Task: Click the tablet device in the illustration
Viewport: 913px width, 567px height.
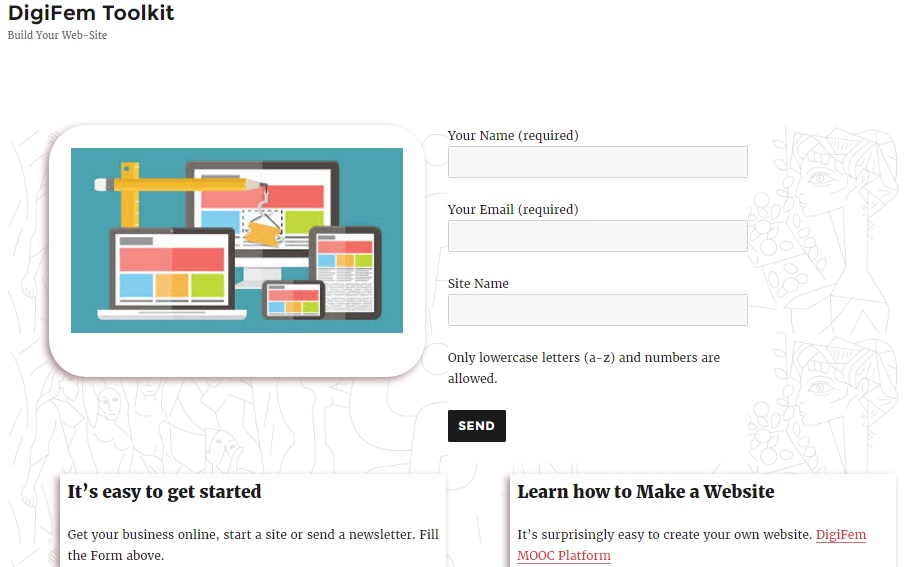Action: pos(345,270)
